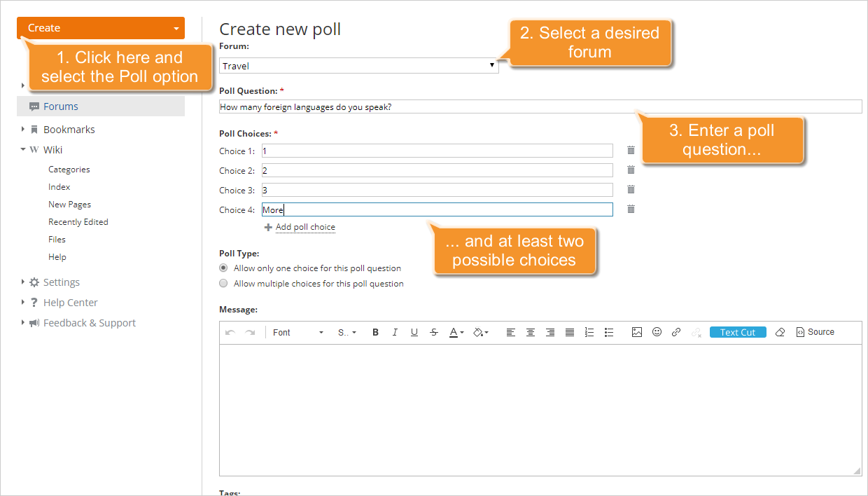Open the Font dropdown in the editor

tap(297, 332)
